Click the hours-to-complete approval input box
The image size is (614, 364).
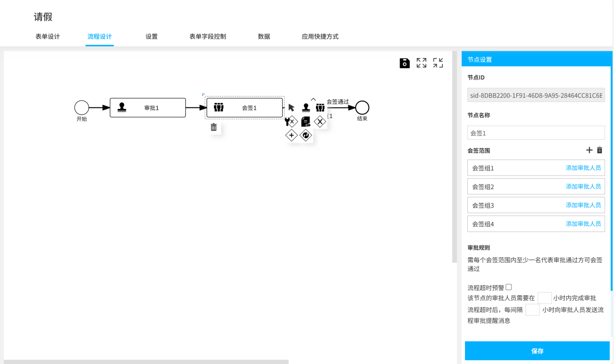[x=545, y=298]
